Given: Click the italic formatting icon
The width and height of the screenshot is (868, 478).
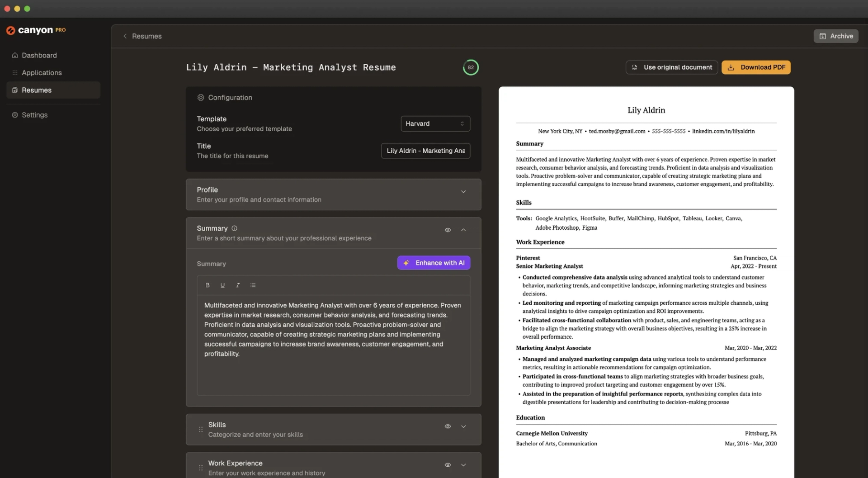Looking at the screenshot, I should tap(238, 285).
